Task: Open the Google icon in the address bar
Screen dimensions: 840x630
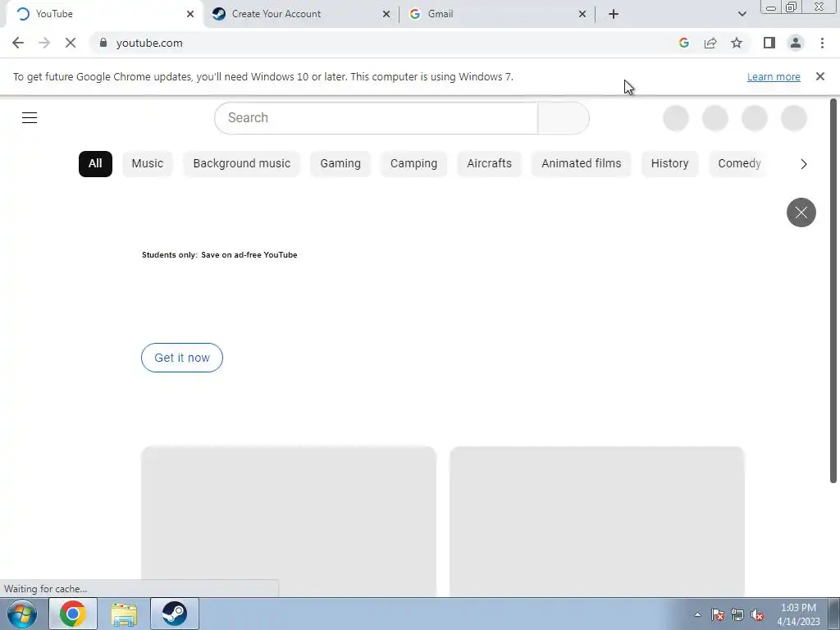Action: pos(683,43)
